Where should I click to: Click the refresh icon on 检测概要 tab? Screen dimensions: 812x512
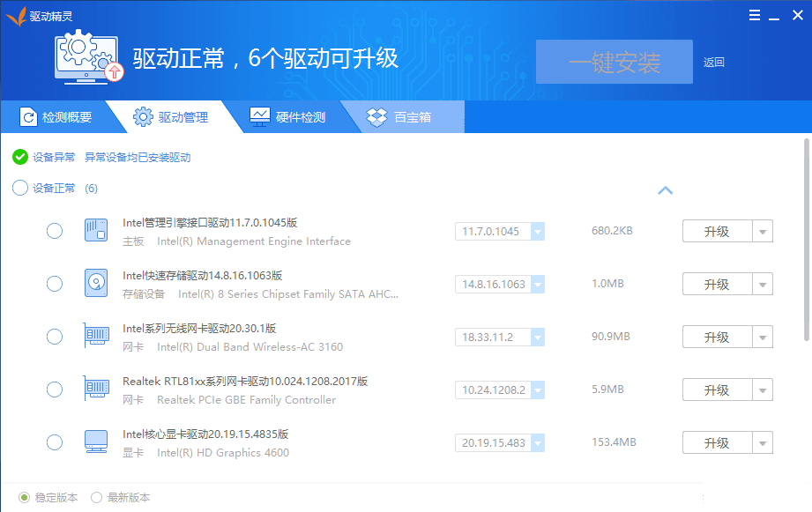click(x=28, y=117)
